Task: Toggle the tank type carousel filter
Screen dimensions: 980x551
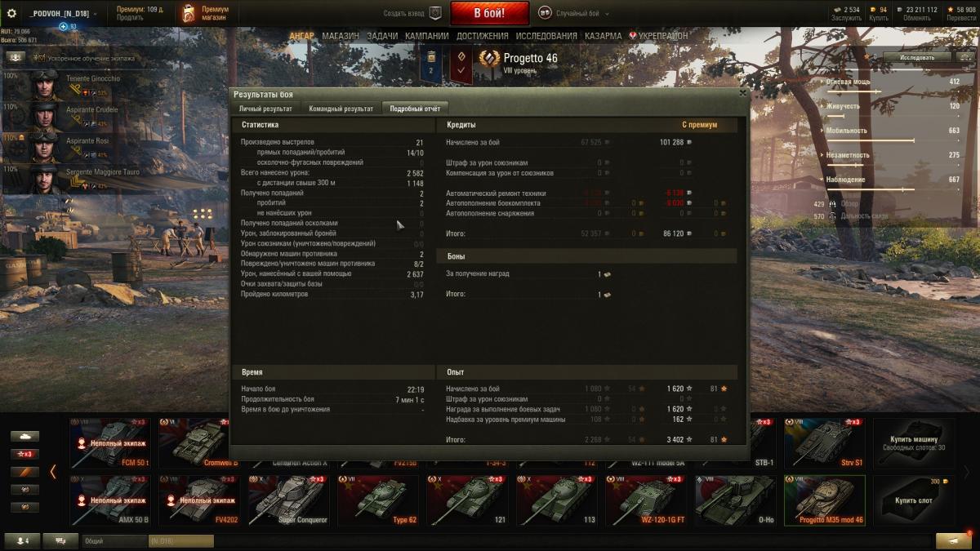Action: pyautogui.click(x=24, y=436)
